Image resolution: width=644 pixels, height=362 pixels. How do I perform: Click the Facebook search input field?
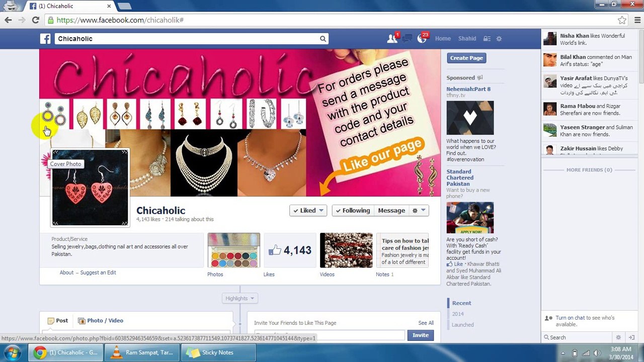(x=186, y=39)
